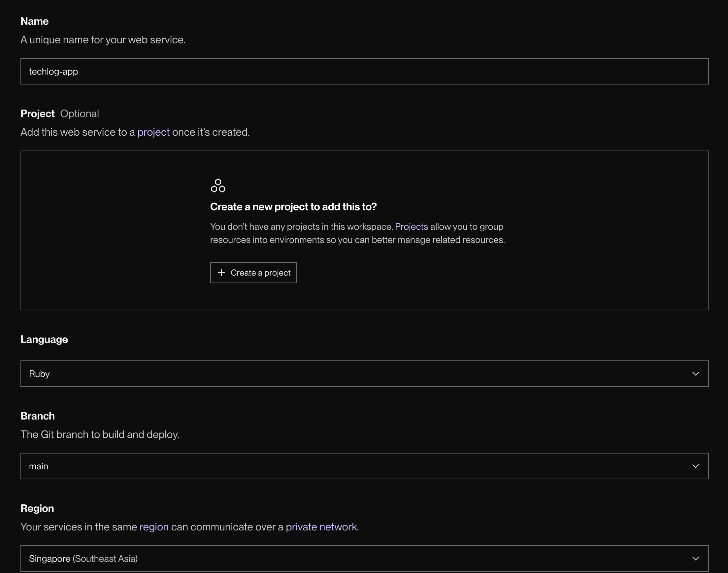The image size is (728, 573).
Task: Open the Language dropdown showing Ruby
Action: point(364,374)
